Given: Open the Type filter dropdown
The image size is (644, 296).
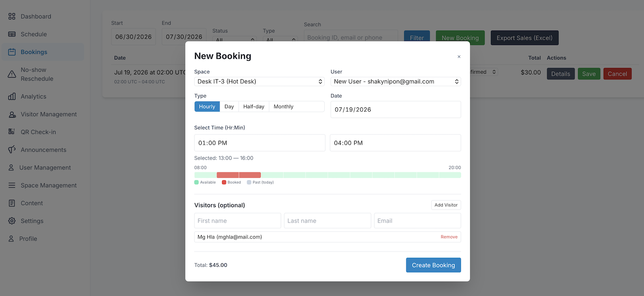Looking at the screenshot, I should click(281, 39).
